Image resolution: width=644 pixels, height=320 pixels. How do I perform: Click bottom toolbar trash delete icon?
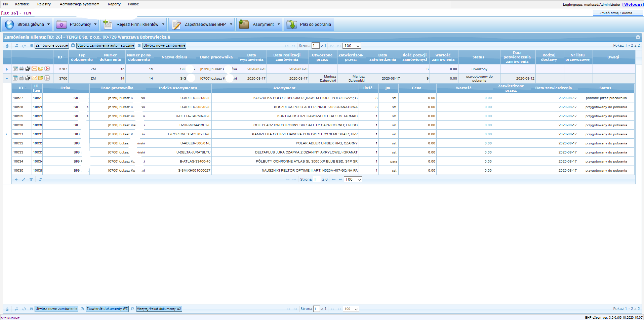point(7,309)
